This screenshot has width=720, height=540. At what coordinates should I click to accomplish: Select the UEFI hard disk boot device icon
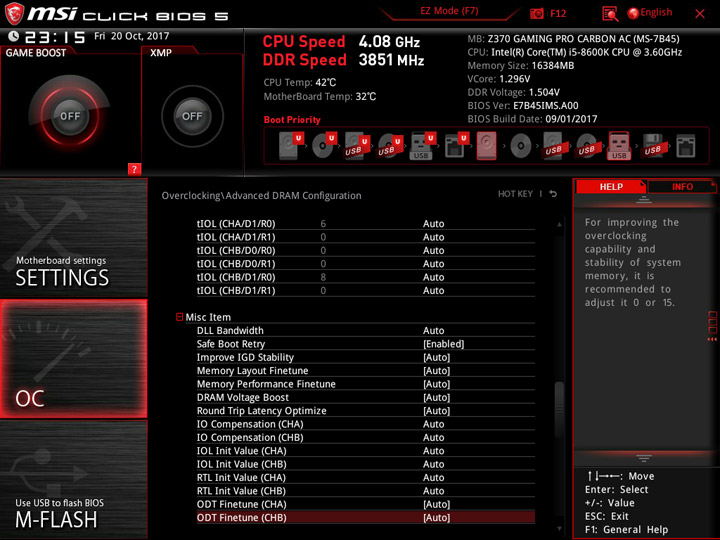click(290, 146)
